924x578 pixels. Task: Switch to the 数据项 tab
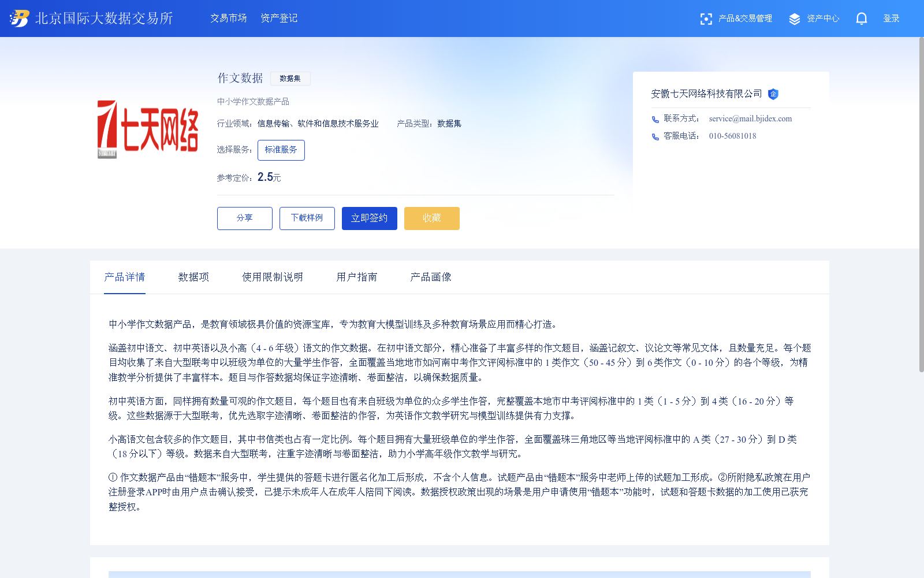click(x=193, y=277)
